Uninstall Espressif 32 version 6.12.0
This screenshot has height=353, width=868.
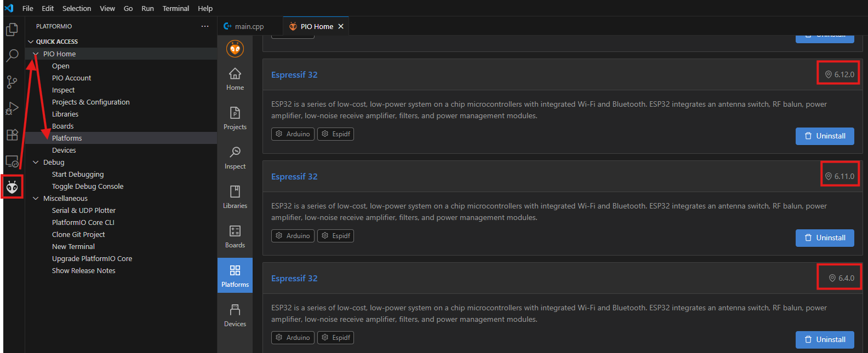click(x=824, y=136)
